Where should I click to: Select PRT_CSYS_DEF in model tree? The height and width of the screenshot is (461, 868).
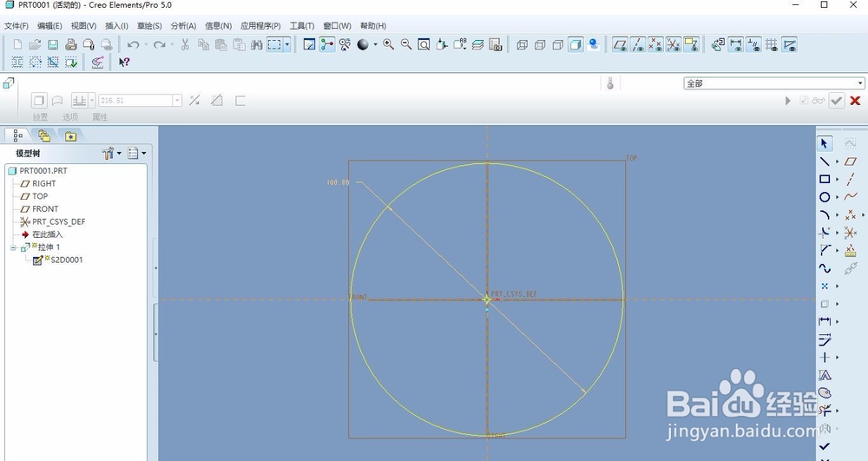(x=59, y=222)
